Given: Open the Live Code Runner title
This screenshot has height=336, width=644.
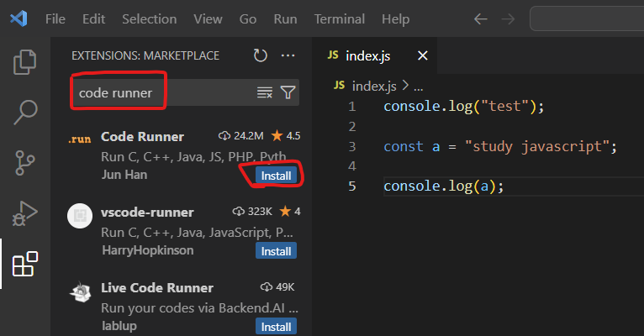Looking at the screenshot, I should tap(157, 287).
